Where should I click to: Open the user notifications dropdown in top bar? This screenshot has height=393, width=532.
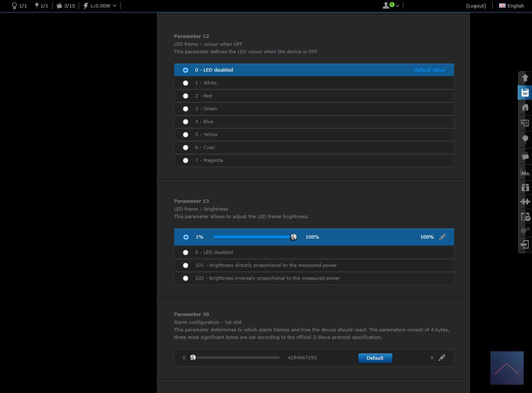pyautogui.click(x=391, y=6)
